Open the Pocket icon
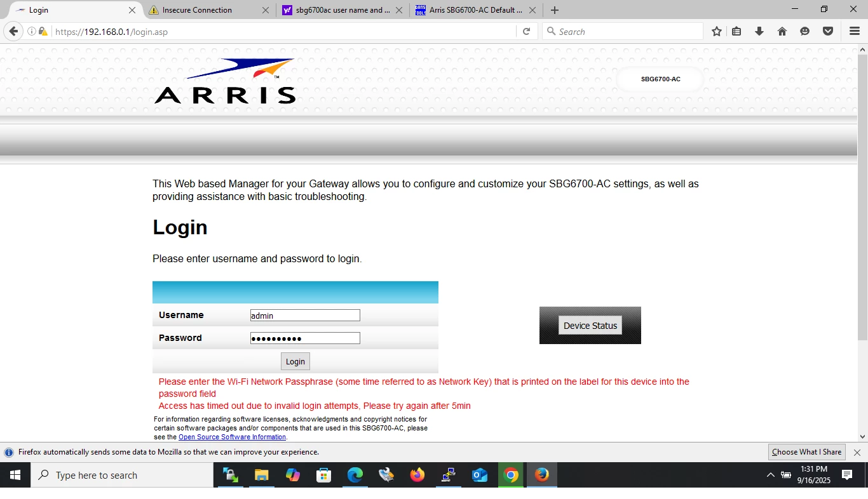This screenshot has height=499, width=868. (828, 31)
